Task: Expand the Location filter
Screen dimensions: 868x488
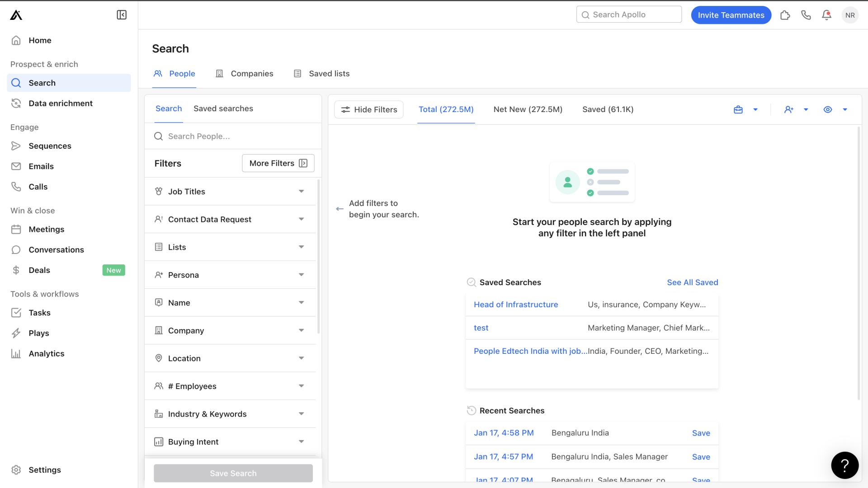Action: pos(230,358)
